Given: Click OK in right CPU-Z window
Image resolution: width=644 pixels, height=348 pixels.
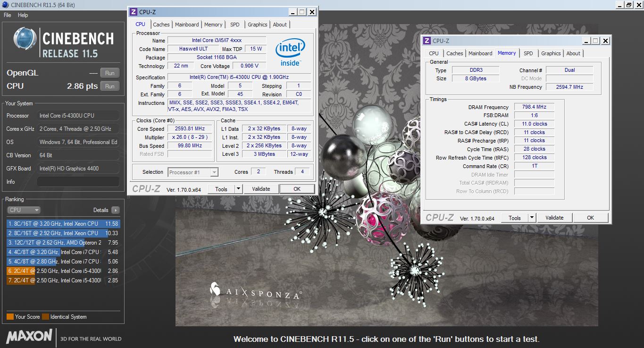Looking at the screenshot, I should pos(590,218).
